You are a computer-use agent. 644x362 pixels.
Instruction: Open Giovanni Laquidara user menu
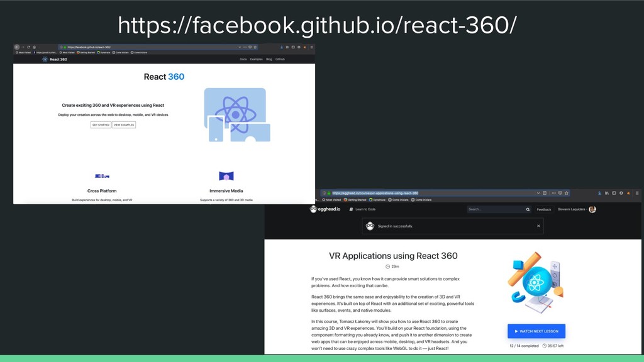coord(577,209)
